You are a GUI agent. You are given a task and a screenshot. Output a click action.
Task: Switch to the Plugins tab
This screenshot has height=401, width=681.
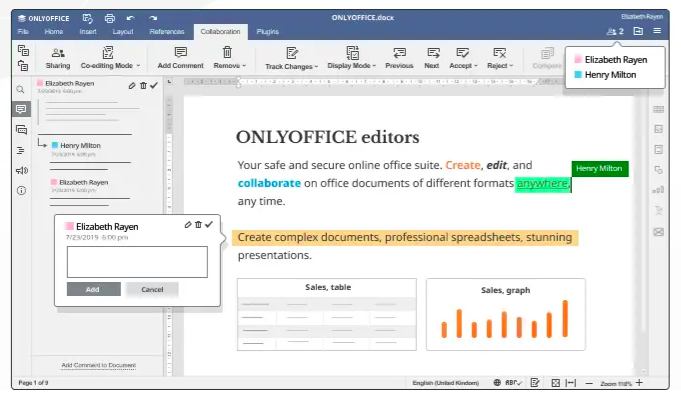coord(268,32)
